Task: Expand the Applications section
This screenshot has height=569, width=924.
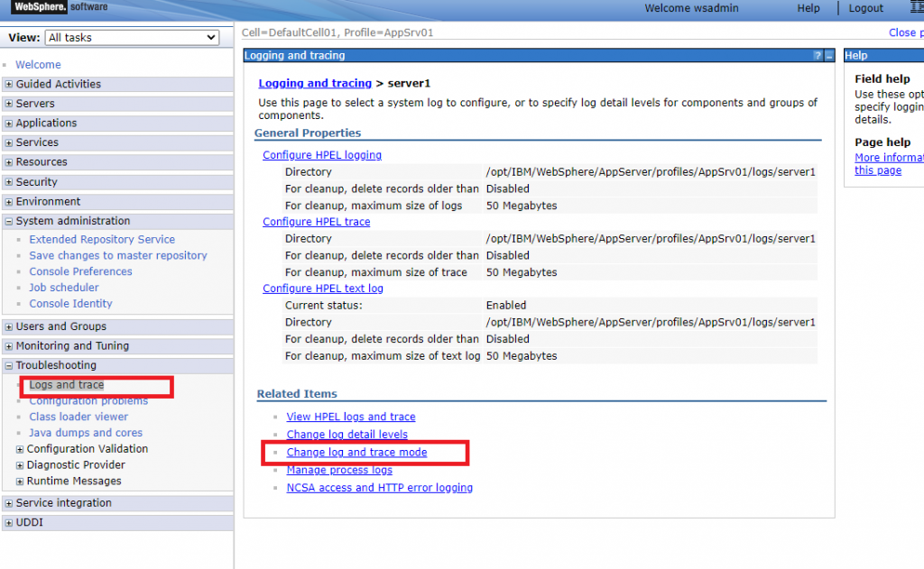Action: (x=9, y=124)
